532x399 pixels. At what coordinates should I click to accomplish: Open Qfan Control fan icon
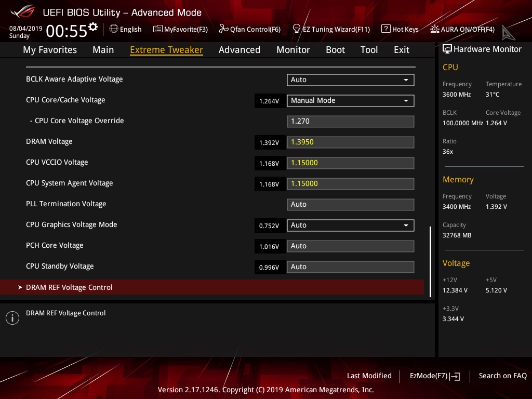[x=223, y=29]
